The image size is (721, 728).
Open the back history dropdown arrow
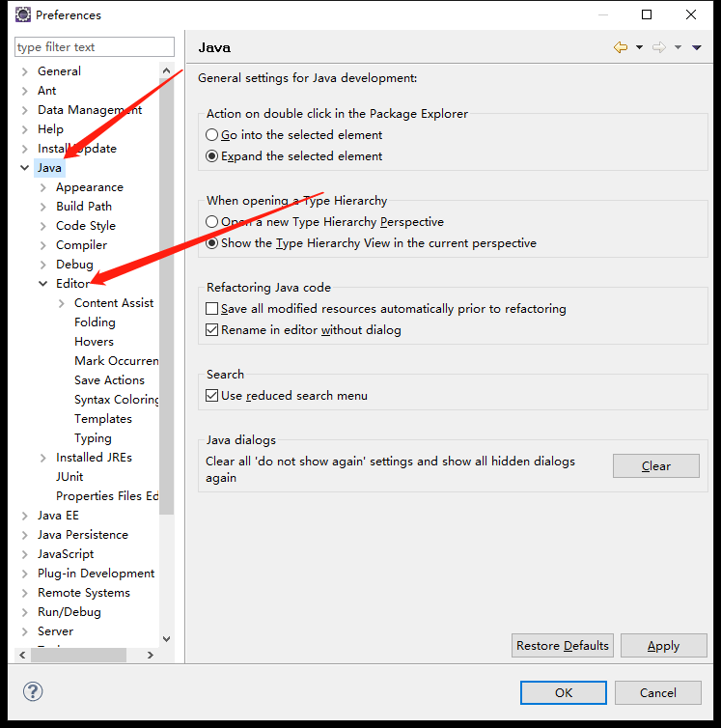[639, 47]
